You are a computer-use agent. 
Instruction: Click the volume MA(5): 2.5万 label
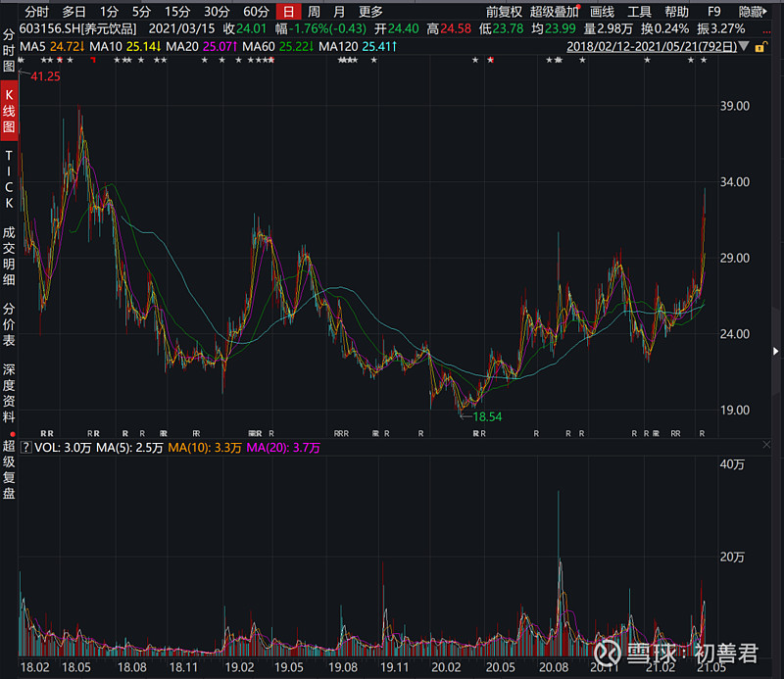129,448
